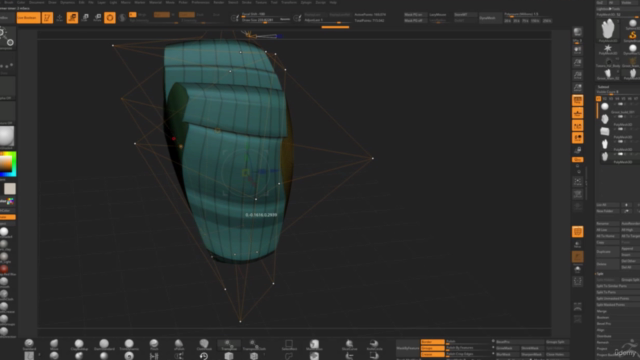Image resolution: width=640 pixels, height=360 pixels.
Task: Toggle the PolyFrame display button
Action: (578, 232)
